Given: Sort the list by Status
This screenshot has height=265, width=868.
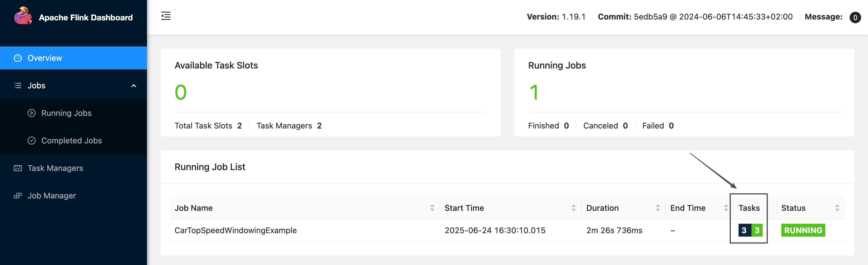Looking at the screenshot, I should tap(837, 208).
